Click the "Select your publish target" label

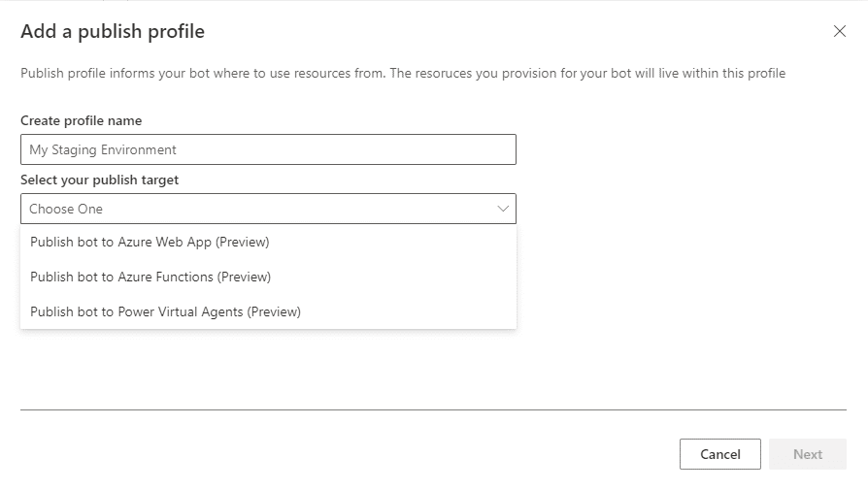coord(100,180)
